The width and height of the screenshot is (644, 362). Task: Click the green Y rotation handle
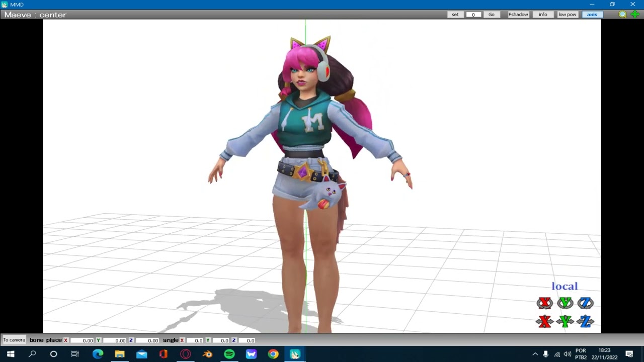pos(565,303)
